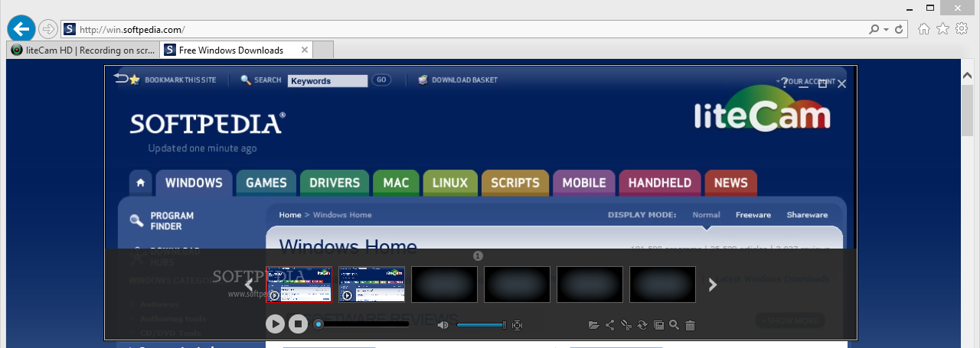Close the liteCam player window

[841, 83]
